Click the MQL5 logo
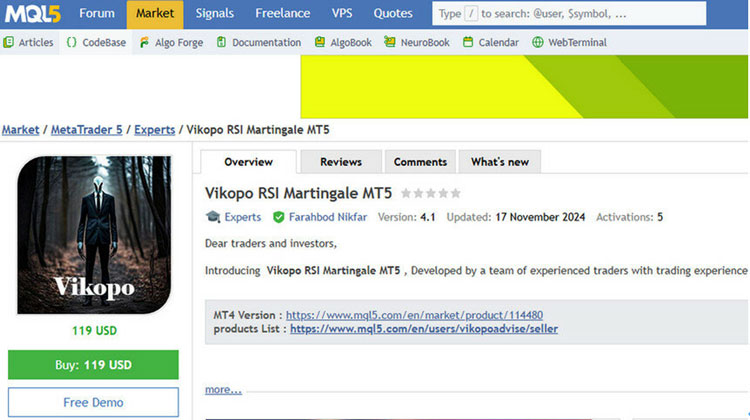The width and height of the screenshot is (750, 420). pos(33,14)
